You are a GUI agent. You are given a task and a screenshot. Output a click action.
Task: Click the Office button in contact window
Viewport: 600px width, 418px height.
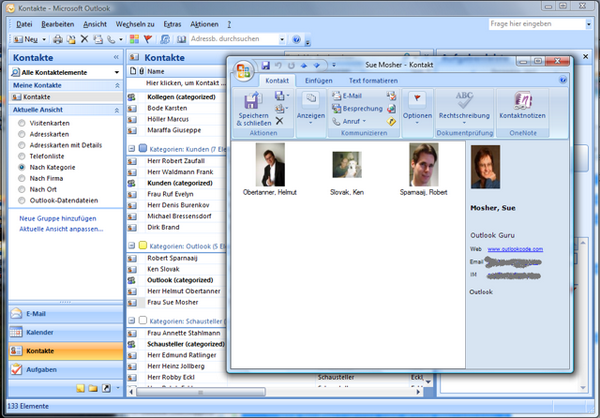(x=243, y=71)
